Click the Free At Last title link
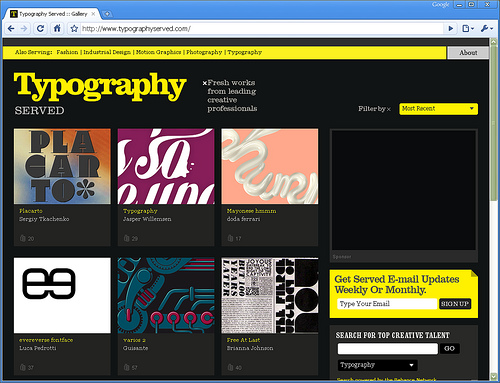 pyautogui.click(x=243, y=340)
